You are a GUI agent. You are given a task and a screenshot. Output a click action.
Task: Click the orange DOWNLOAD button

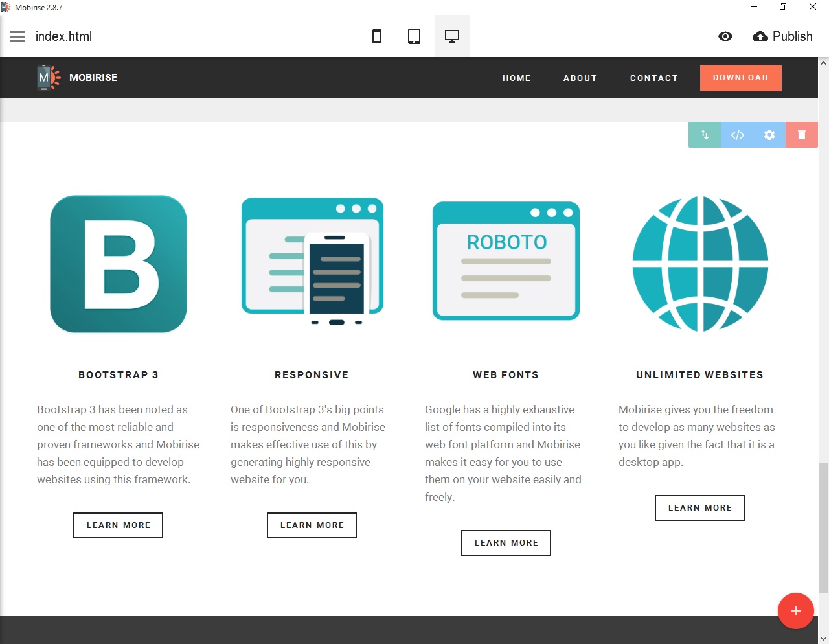click(x=740, y=77)
